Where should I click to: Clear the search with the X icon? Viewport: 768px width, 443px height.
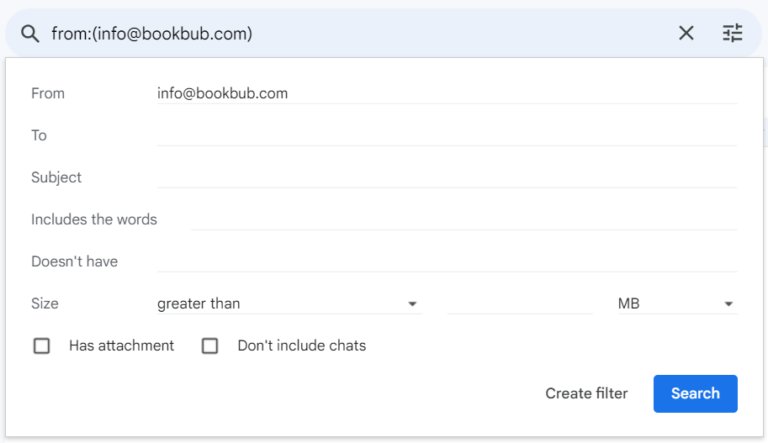(686, 33)
